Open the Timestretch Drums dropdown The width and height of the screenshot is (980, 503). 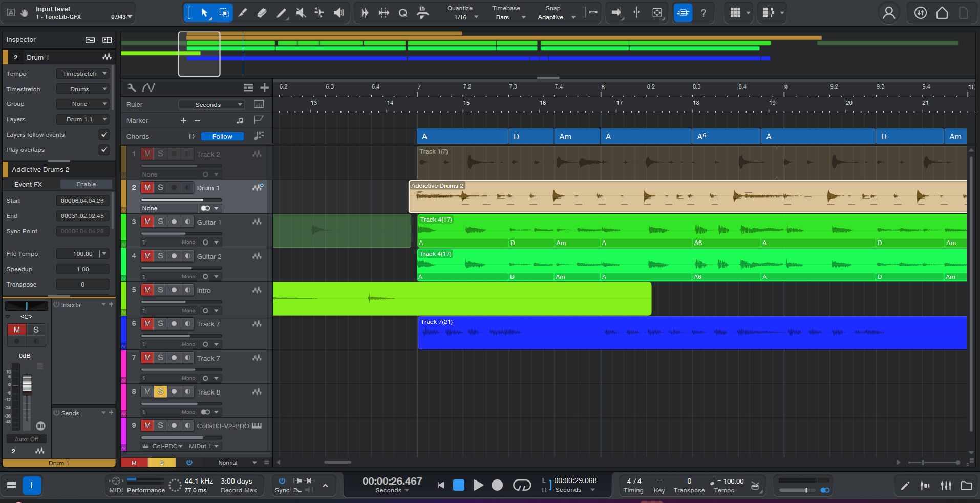pos(82,89)
